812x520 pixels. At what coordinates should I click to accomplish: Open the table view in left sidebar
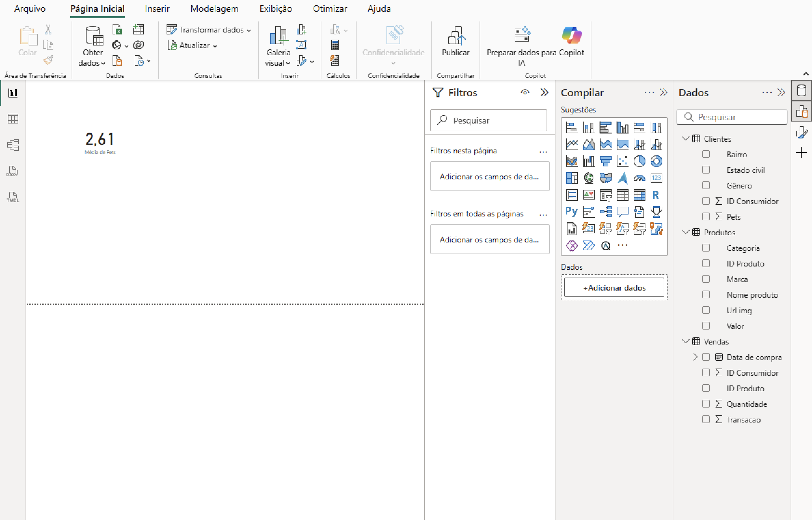[13, 119]
